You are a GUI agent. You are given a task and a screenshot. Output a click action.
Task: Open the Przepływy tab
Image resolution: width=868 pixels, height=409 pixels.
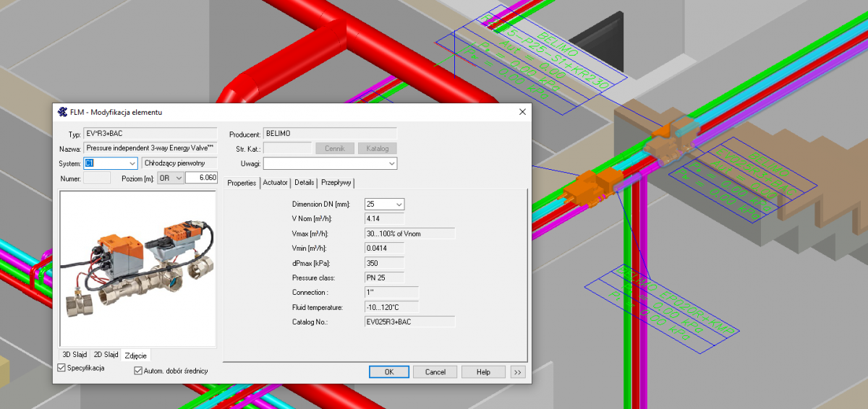point(336,183)
